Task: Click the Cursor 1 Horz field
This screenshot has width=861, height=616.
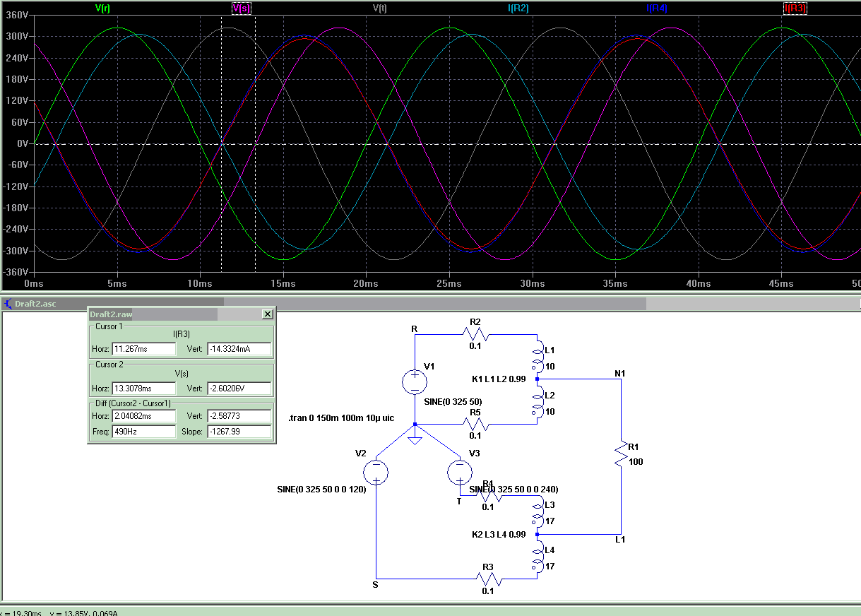Action: click(x=143, y=349)
